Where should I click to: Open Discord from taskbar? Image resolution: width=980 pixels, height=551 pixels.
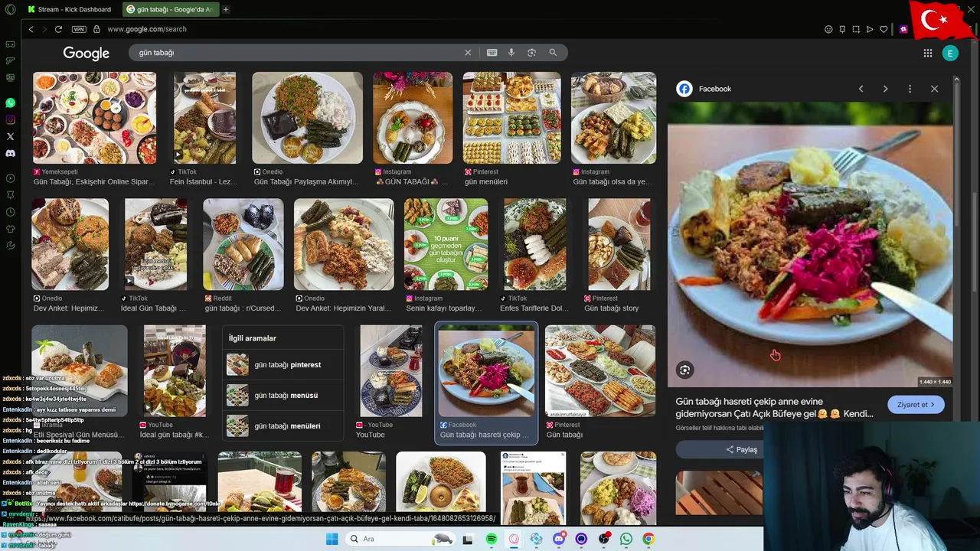[559, 540]
